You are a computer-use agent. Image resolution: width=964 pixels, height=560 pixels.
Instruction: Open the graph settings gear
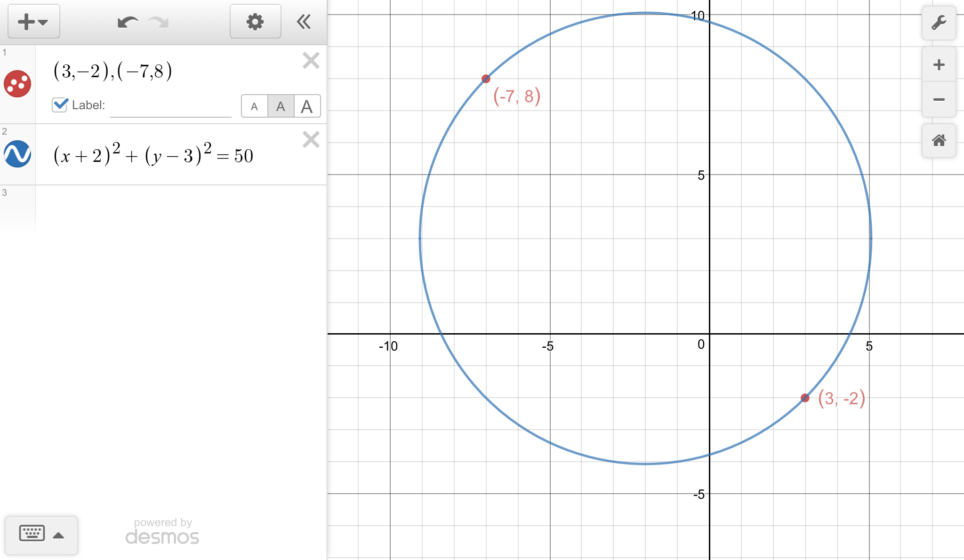coord(255,22)
